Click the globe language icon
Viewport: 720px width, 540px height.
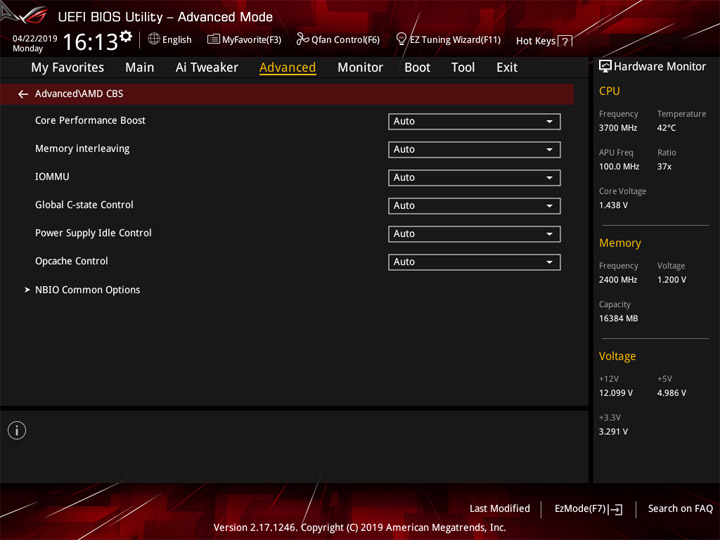(x=154, y=39)
